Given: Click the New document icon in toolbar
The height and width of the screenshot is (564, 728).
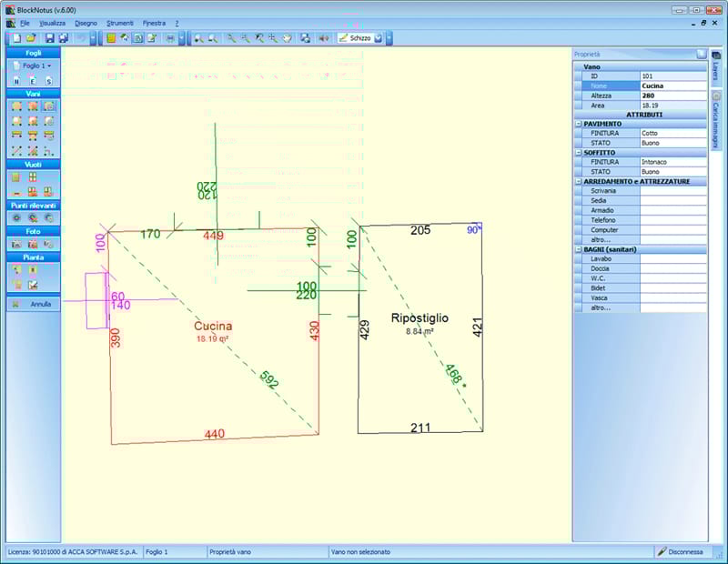Looking at the screenshot, I should click(x=16, y=38).
